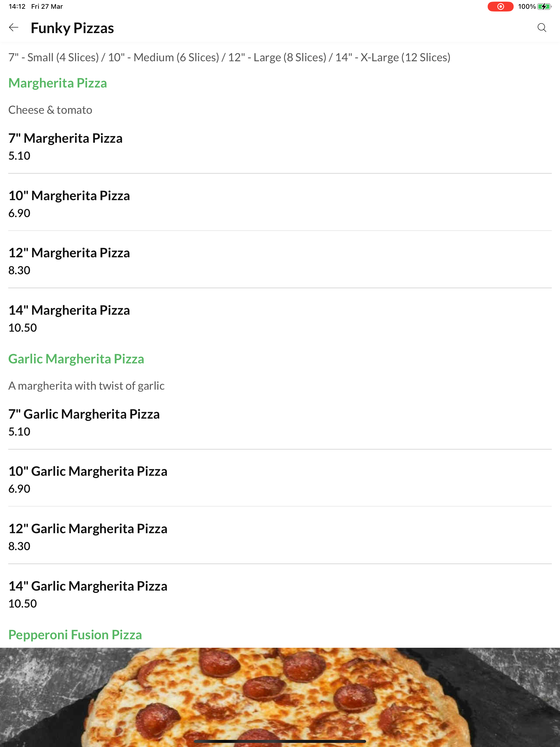Pick the 12" Garlic Margherita Pizza

[280, 537]
